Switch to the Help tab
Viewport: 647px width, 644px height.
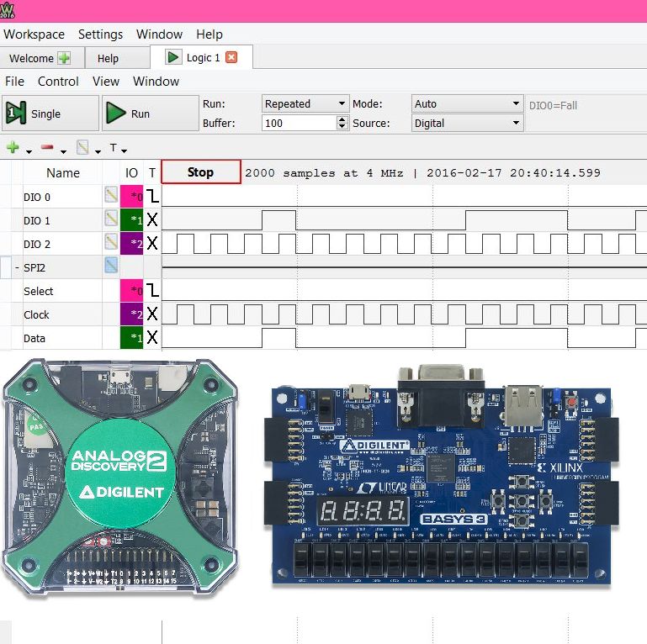[x=108, y=59]
